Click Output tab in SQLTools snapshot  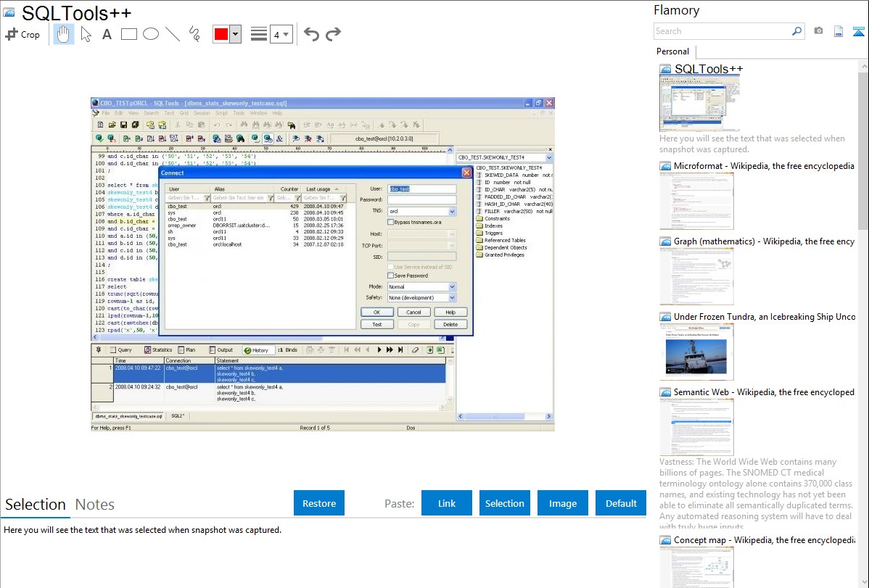221,350
